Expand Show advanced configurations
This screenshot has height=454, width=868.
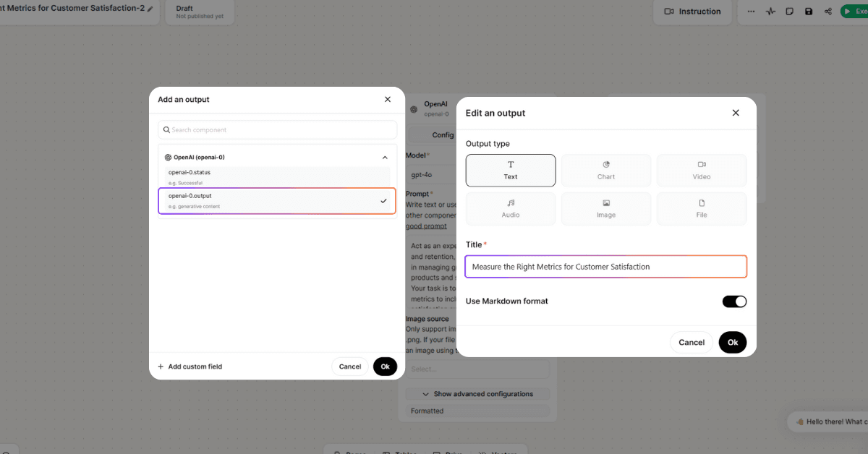(477, 394)
